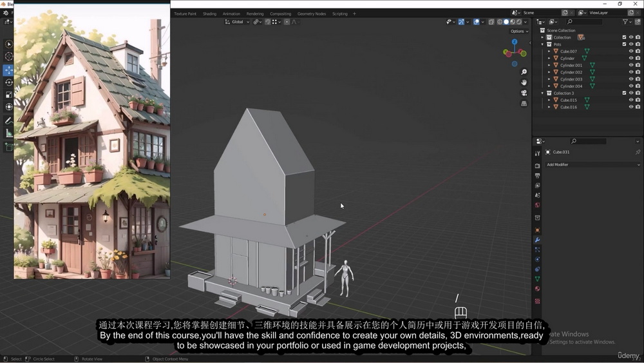Open the shading options dropdown arrow
The image size is (644, 363).
click(x=526, y=22)
